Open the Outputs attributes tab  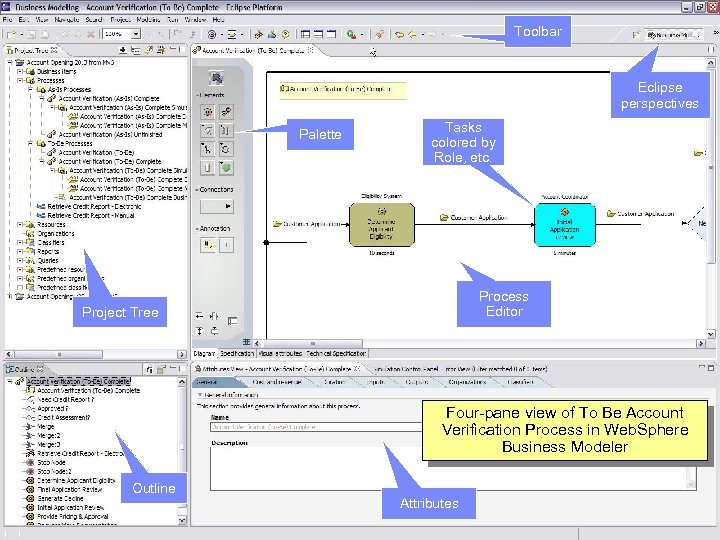(417, 382)
